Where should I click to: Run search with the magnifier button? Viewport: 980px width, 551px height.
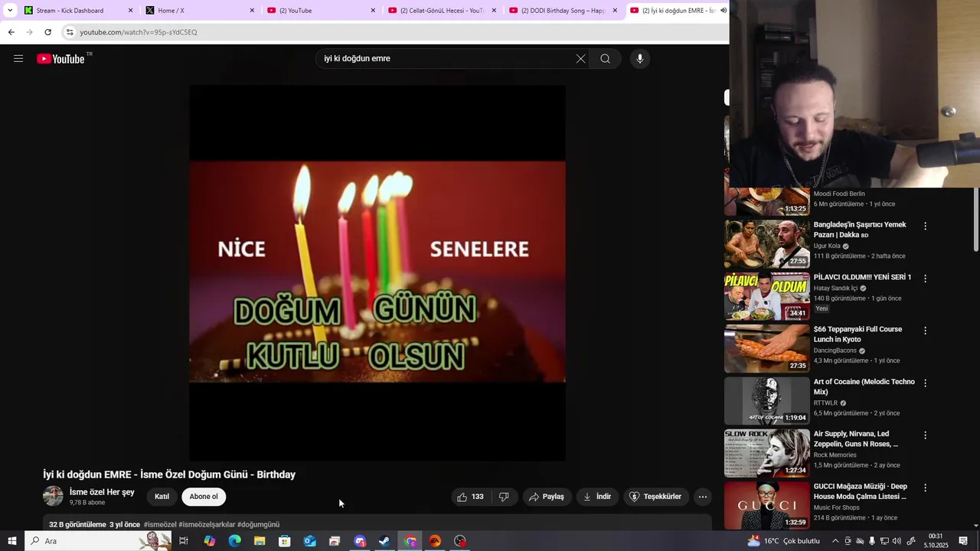[605, 59]
